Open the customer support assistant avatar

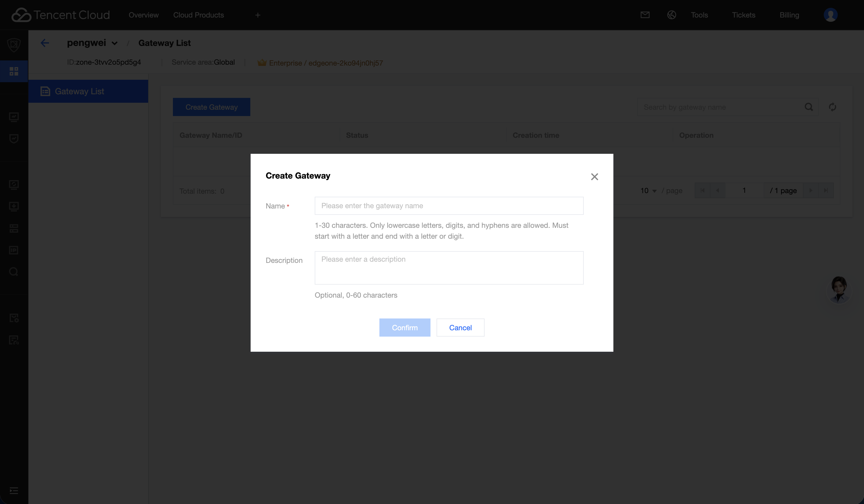pyautogui.click(x=839, y=290)
